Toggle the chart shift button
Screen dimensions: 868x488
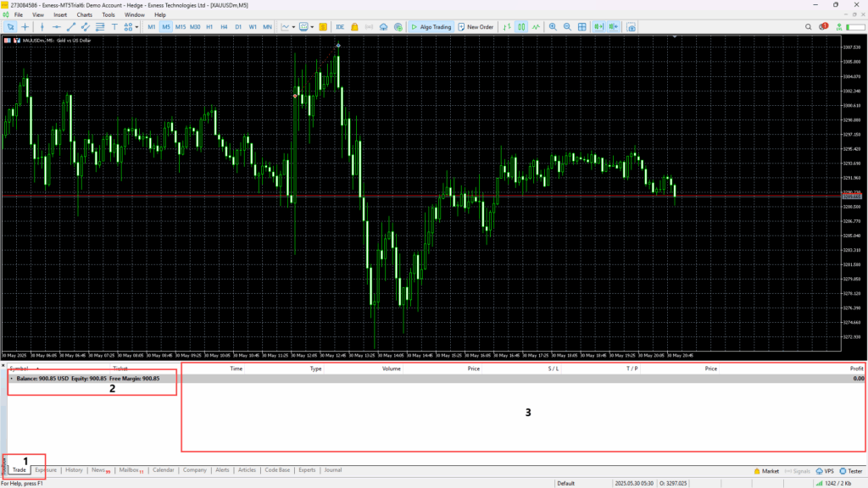click(x=615, y=26)
